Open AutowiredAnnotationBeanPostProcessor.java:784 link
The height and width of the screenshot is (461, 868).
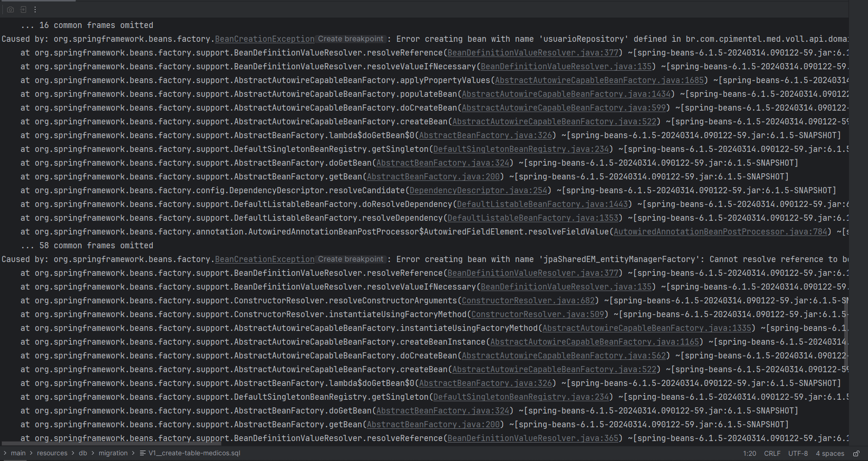[720, 232]
